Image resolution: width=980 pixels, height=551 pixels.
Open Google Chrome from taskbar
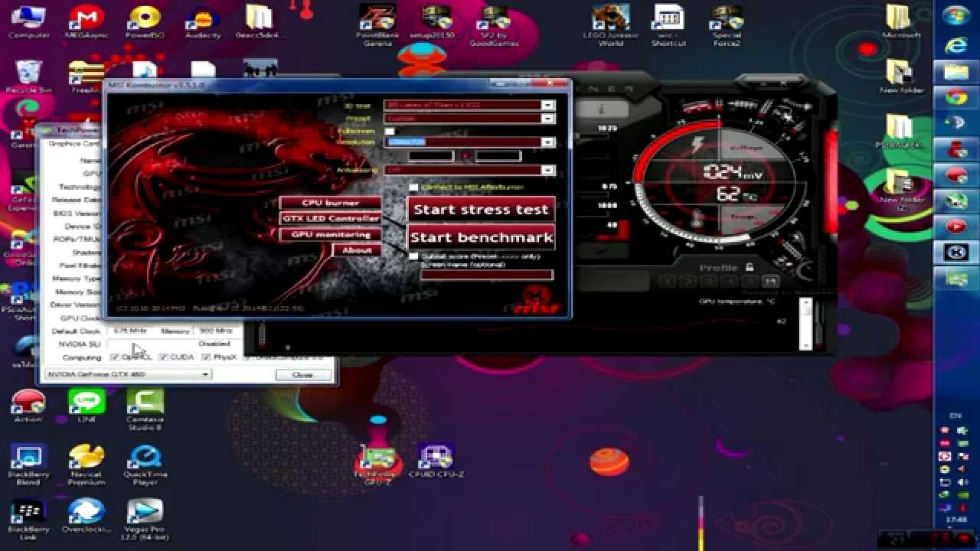pyautogui.click(x=955, y=97)
